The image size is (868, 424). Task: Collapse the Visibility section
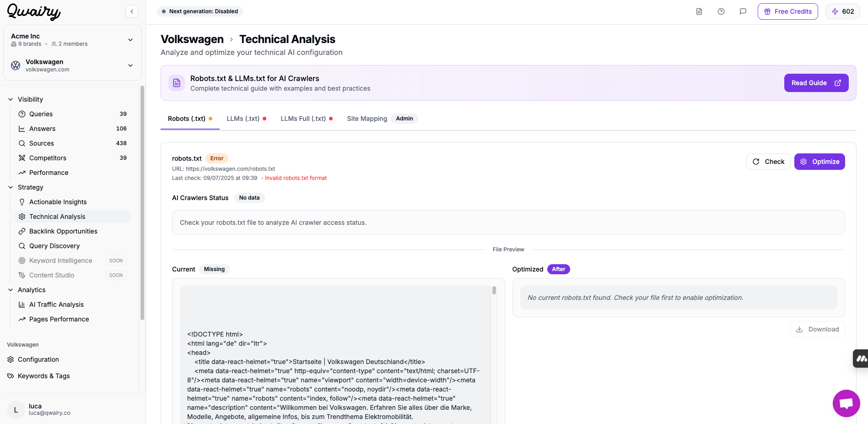26,99
